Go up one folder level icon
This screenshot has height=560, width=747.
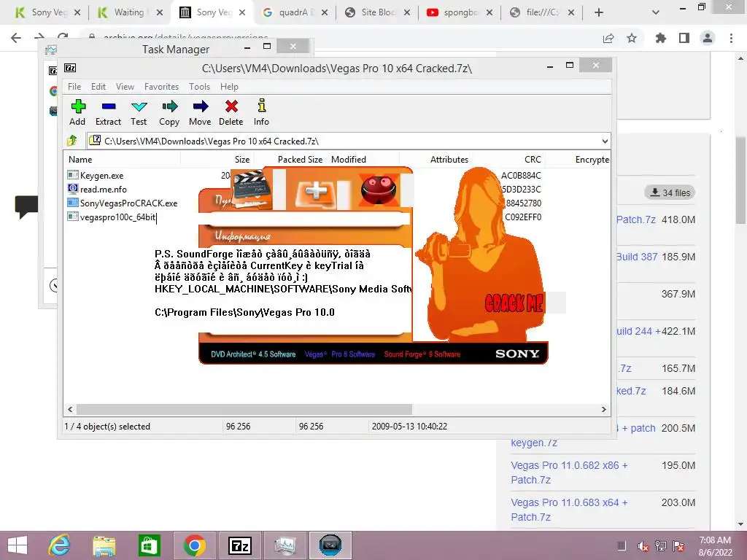[72, 141]
